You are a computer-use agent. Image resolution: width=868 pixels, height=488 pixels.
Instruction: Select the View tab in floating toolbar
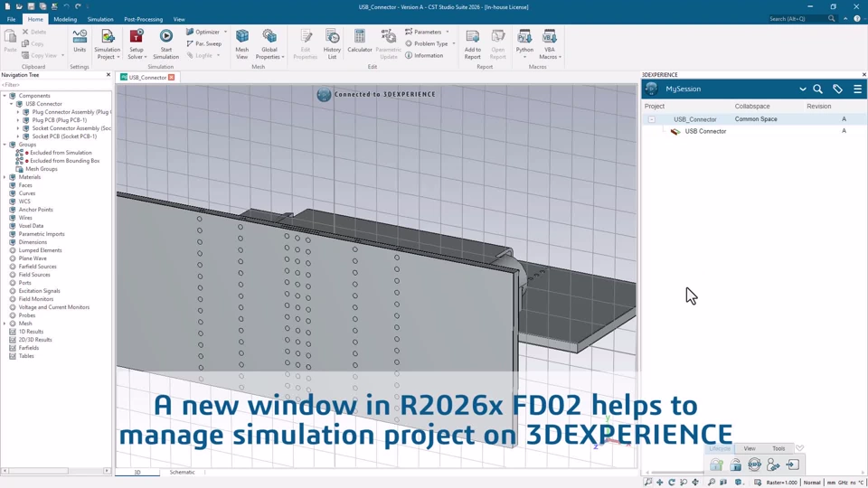click(750, 448)
